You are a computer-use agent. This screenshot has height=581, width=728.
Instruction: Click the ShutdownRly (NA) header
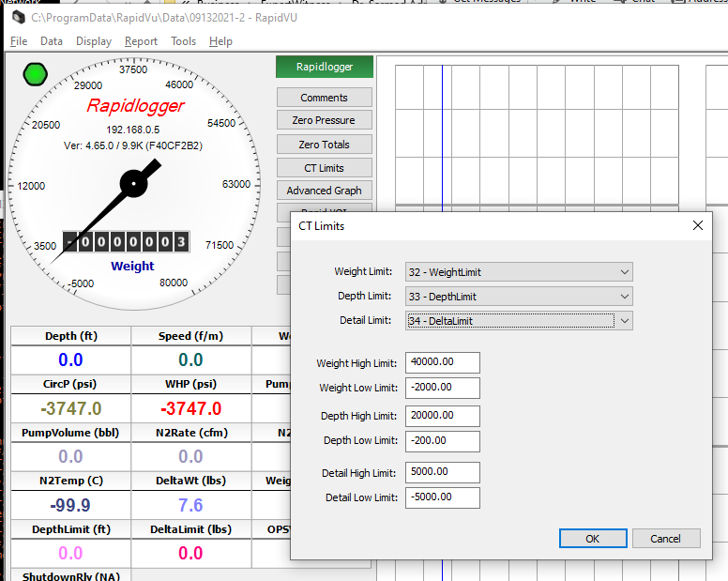(71, 576)
